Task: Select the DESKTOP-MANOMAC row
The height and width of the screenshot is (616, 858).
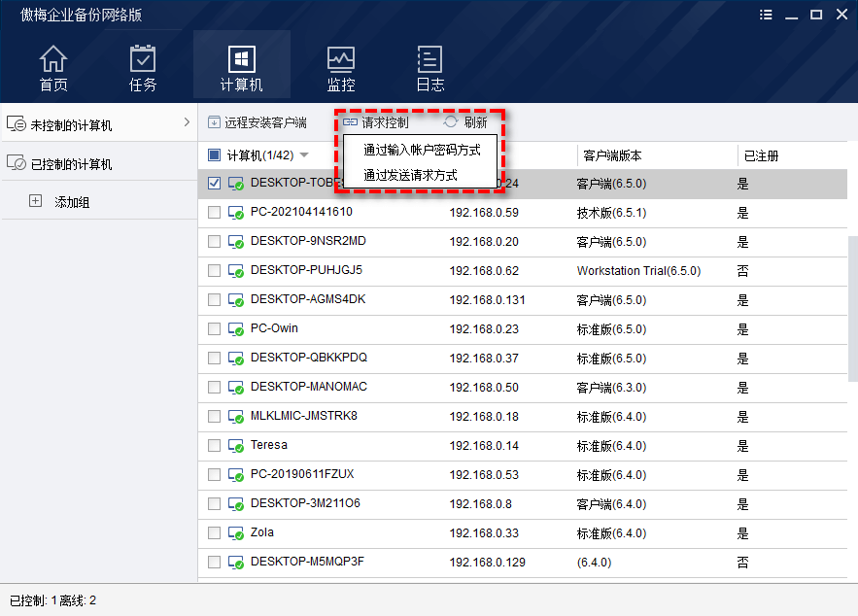Action: click(x=308, y=387)
